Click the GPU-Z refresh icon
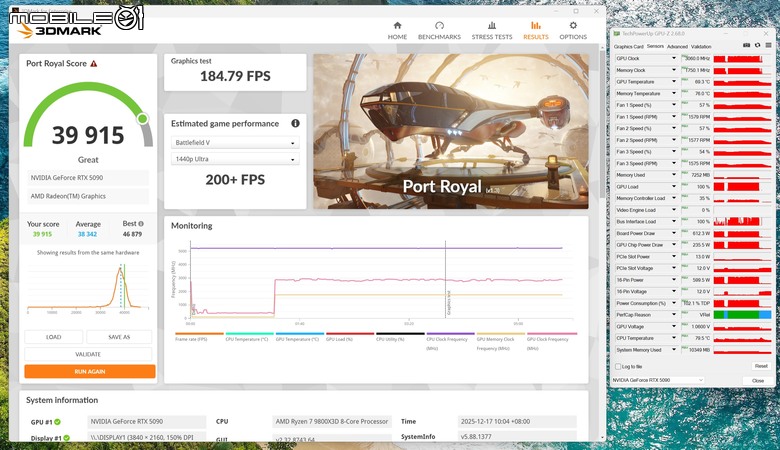Screen dimensions: 780x450 click(x=757, y=45)
